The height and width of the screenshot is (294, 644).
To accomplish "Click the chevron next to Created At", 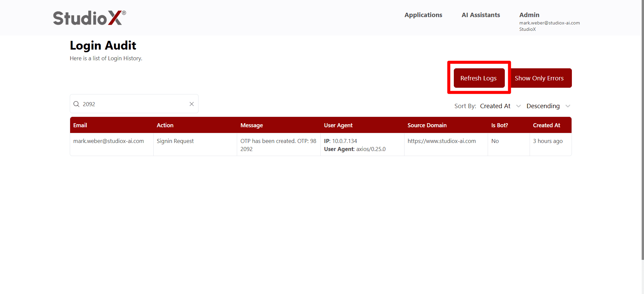I will [x=519, y=106].
